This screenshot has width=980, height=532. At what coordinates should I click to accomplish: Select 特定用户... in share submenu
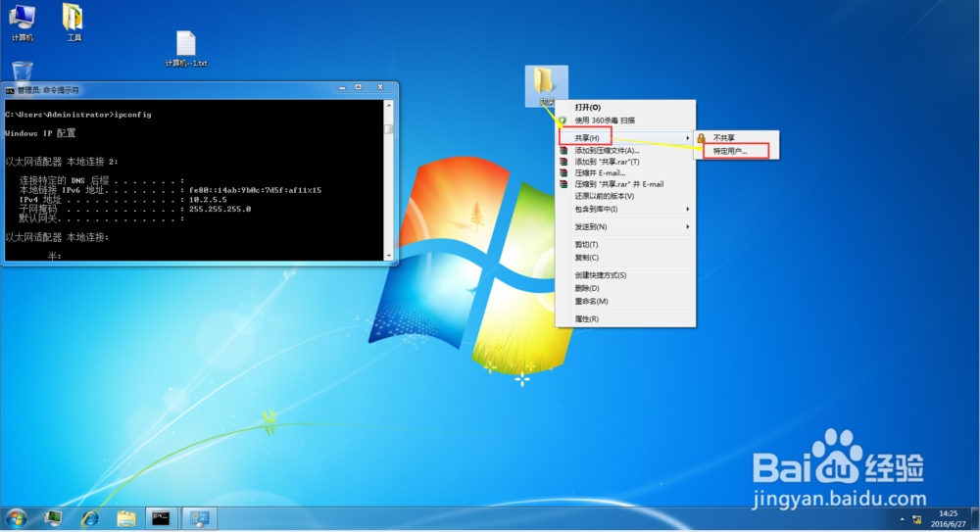(x=736, y=151)
